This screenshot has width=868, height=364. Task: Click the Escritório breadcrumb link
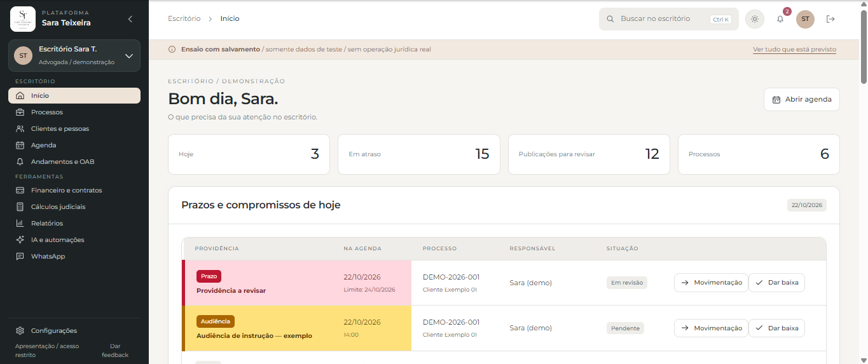tap(184, 19)
